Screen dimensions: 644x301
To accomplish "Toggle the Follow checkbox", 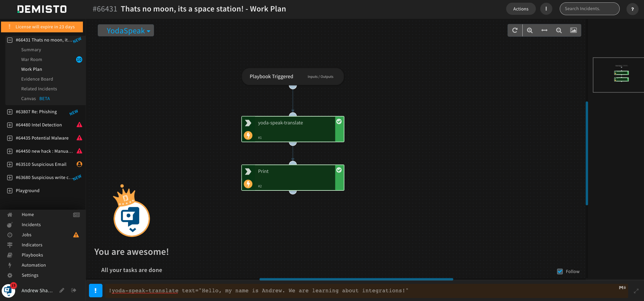I will pos(560,271).
